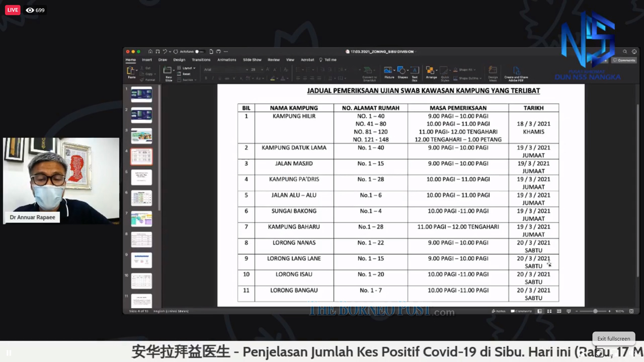
Task: Switch to the Animations tab
Action: coord(227,60)
